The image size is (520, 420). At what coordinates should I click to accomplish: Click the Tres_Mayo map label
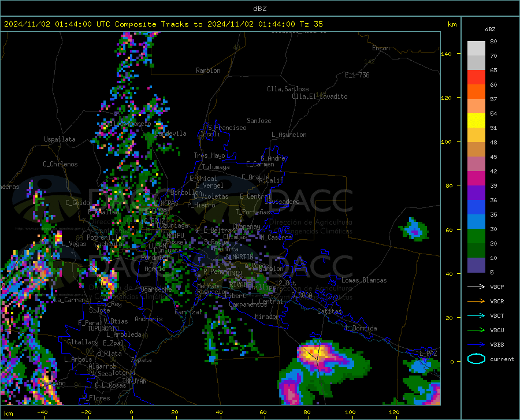tap(209, 155)
